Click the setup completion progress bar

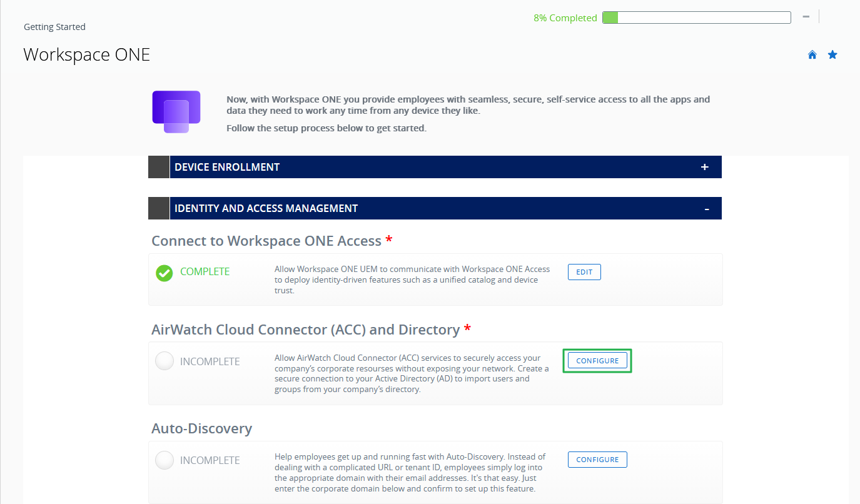(696, 18)
